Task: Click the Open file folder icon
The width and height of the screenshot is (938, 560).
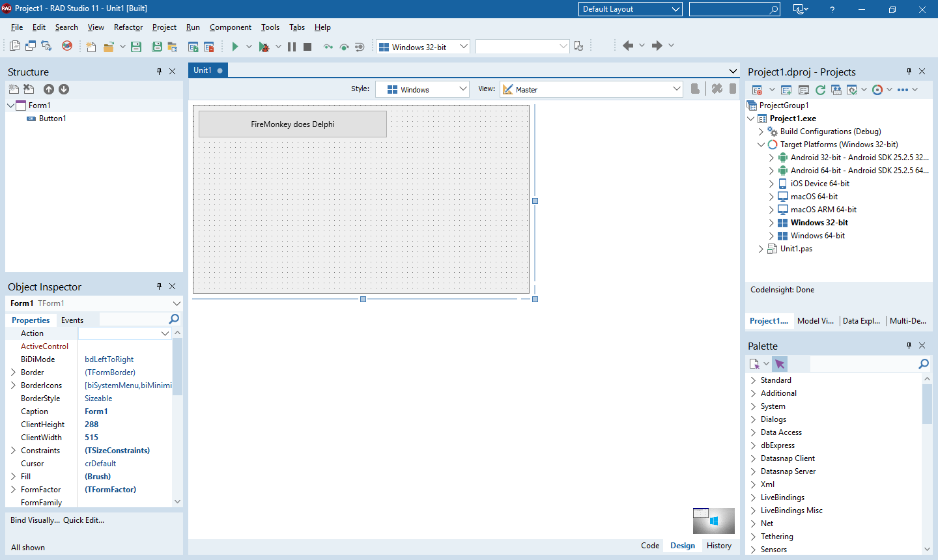Action: [109, 46]
